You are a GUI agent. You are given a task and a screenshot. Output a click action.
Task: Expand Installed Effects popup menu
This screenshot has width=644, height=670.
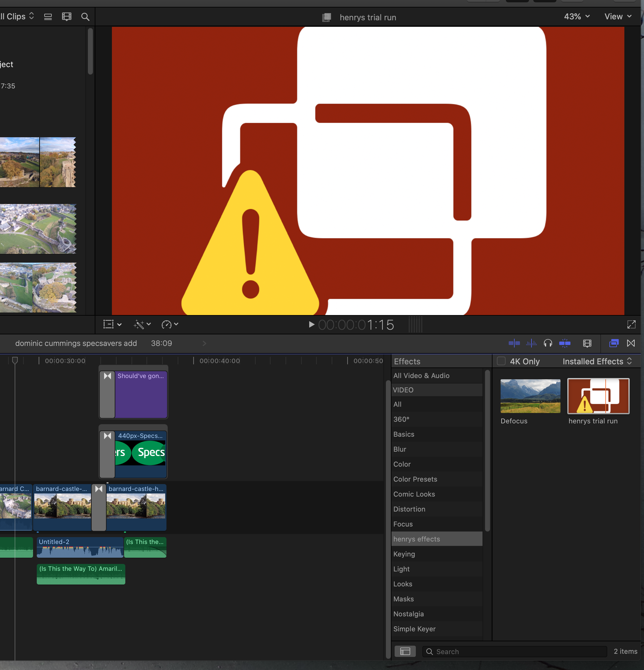(597, 361)
